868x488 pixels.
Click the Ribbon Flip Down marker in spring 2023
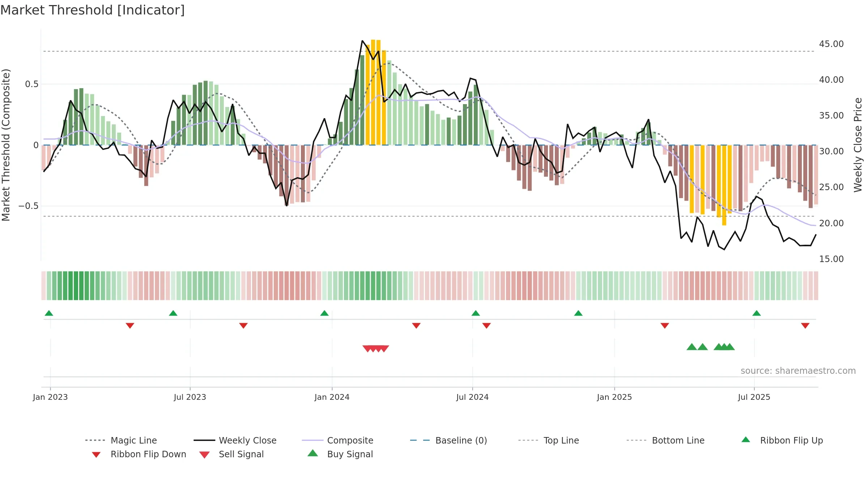click(130, 326)
